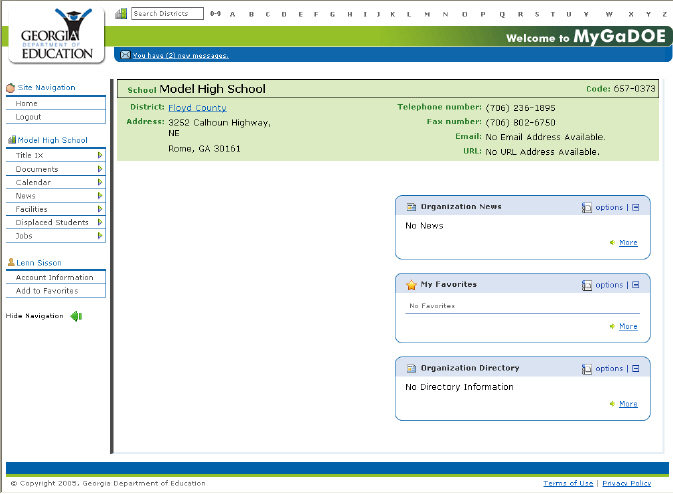Filter districts by letter A
The width and height of the screenshot is (673, 494).
pyautogui.click(x=232, y=14)
